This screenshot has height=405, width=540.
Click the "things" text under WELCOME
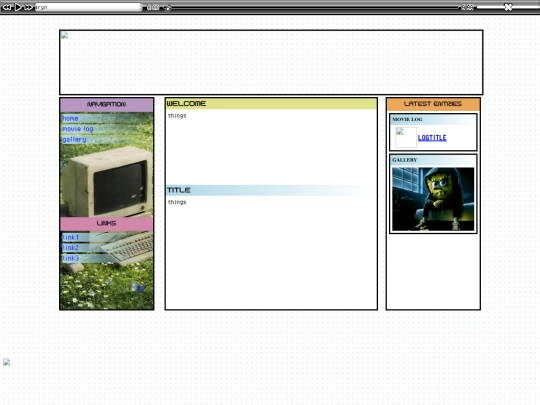pos(177,116)
